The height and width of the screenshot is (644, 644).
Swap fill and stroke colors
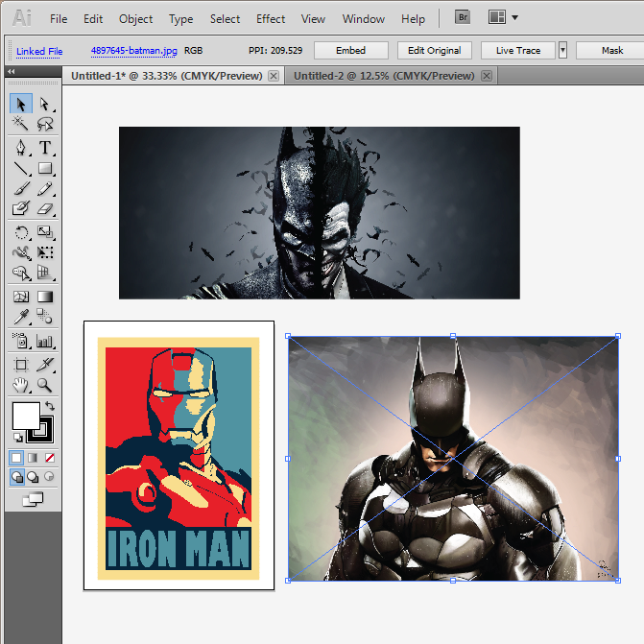tap(50, 407)
